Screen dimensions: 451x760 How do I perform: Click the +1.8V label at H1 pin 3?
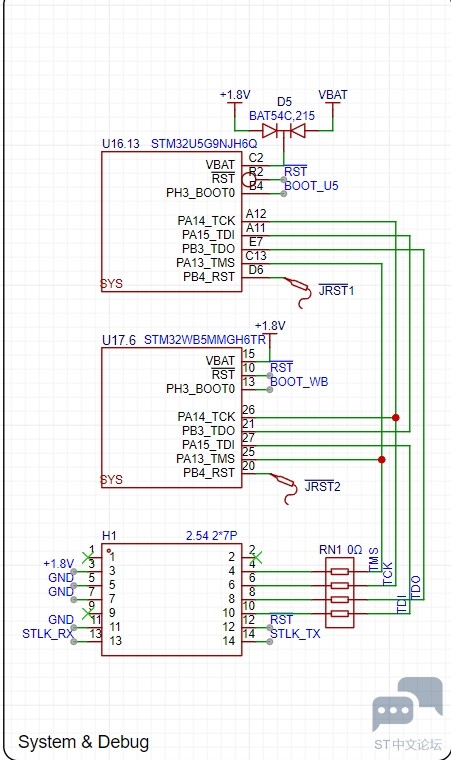58,564
